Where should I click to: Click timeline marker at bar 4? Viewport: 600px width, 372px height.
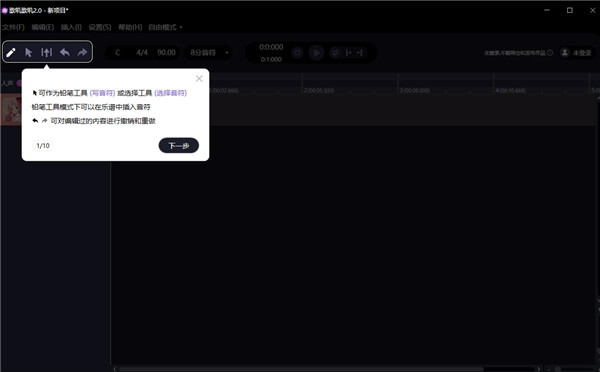(x=510, y=91)
